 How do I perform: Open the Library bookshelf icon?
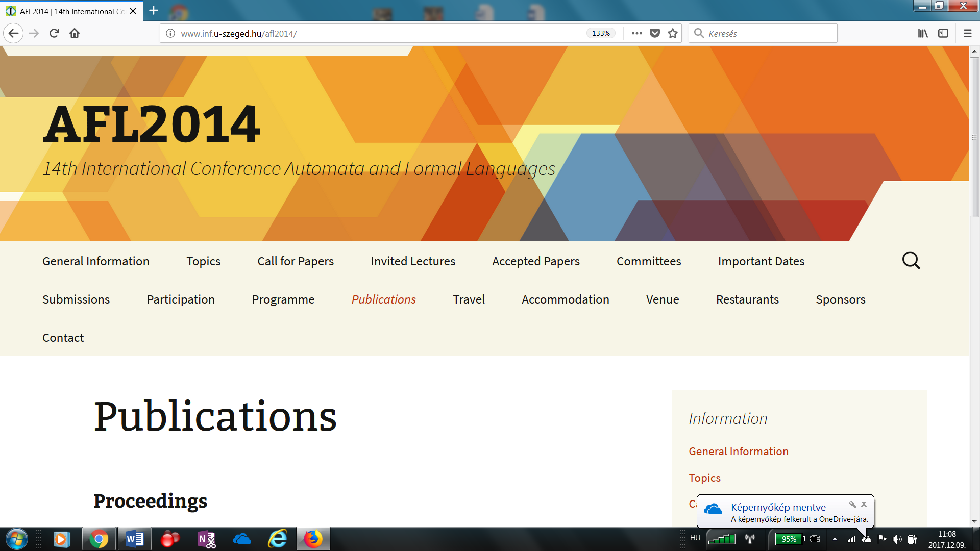923,34
